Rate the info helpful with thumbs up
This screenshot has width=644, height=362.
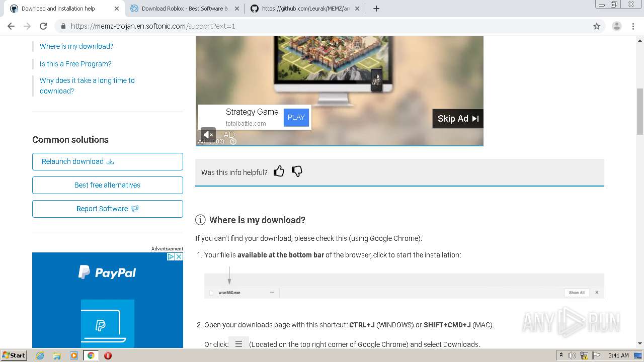click(x=279, y=171)
